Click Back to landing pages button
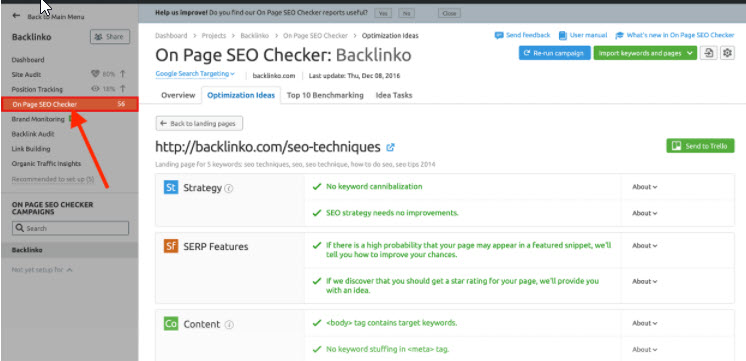This screenshot has height=361, width=746. (x=199, y=124)
